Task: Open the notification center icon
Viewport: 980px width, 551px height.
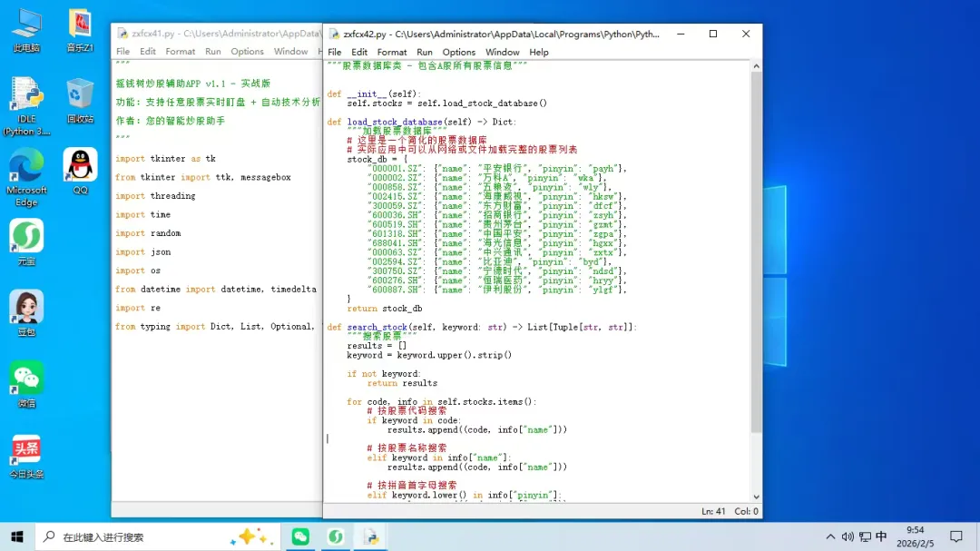Action: (956, 536)
